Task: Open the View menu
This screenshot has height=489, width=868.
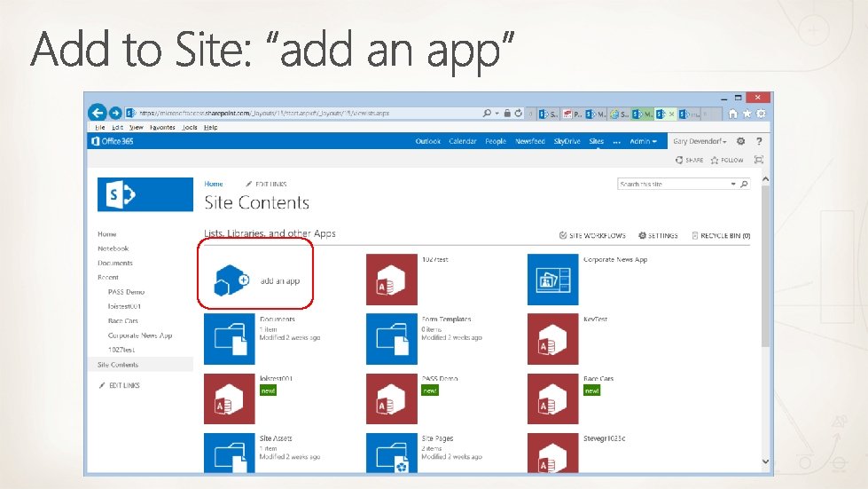Action: [137, 128]
